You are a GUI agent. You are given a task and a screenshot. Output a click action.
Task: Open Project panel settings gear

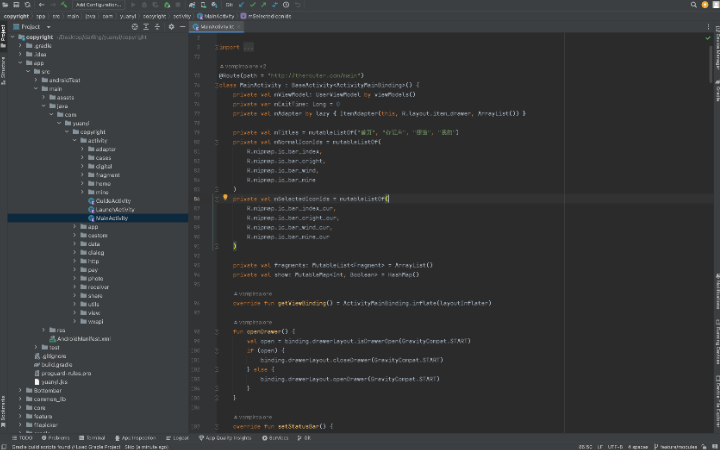(x=171, y=27)
